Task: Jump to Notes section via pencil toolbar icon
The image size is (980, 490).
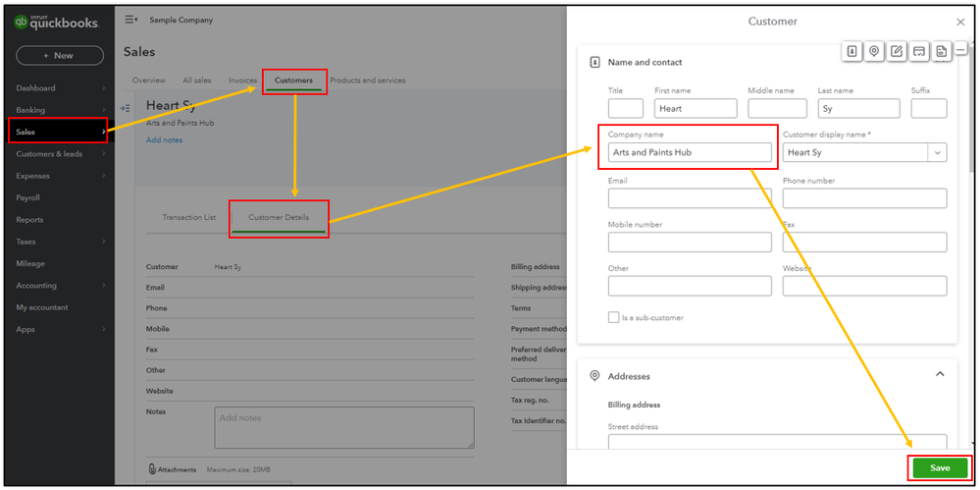Action: pos(897,52)
